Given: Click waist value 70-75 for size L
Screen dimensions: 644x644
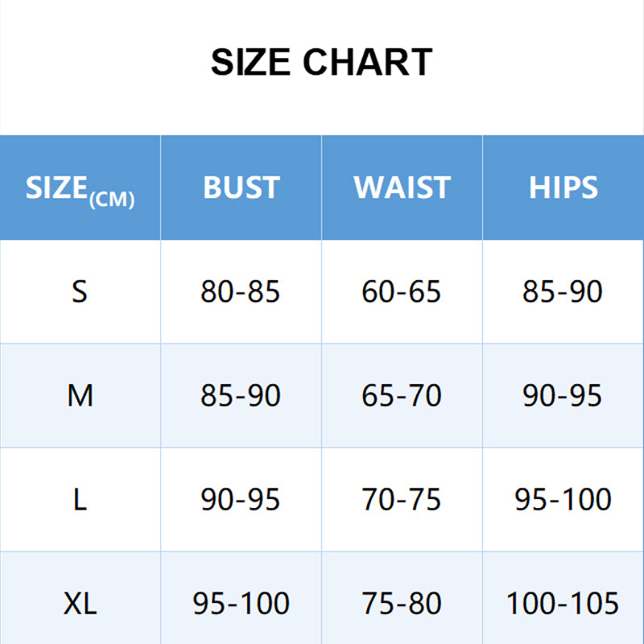Looking at the screenshot, I should click(x=402, y=500).
